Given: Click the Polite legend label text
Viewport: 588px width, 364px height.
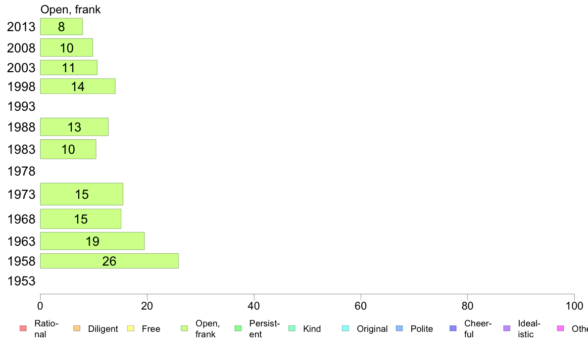Looking at the screenshot, I should point(422,329).
